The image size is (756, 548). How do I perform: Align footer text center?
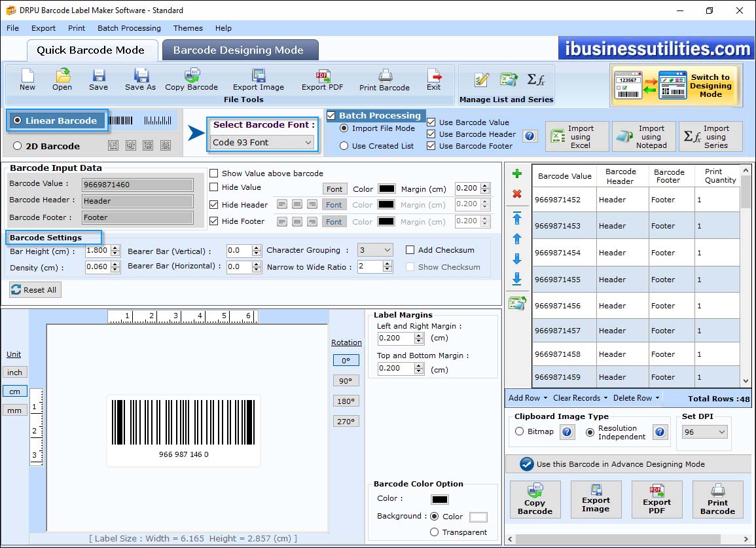click(297, 221)
